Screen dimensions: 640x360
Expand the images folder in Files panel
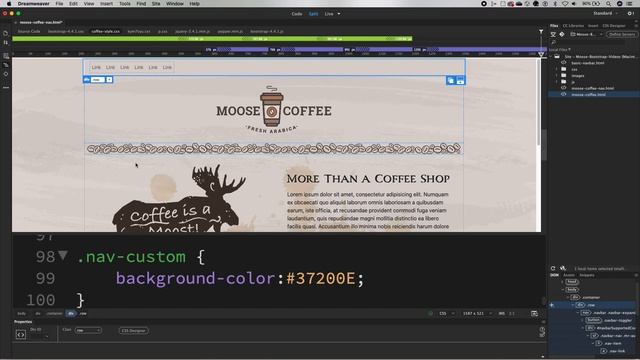[x=556, y=76]
